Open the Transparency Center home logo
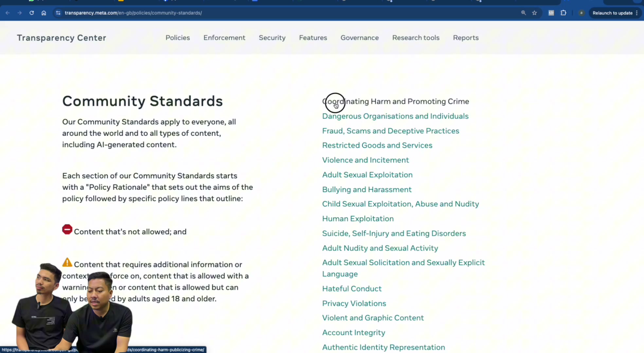 tap(62, 38)
